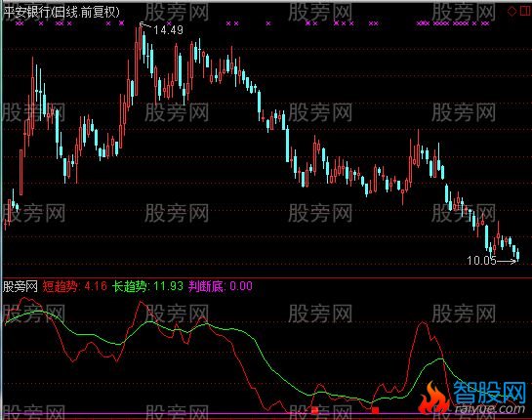This screenshot has width=532, height=420.
Task: Click the red split-window icon at the top right
Action: tap(525, 11)
